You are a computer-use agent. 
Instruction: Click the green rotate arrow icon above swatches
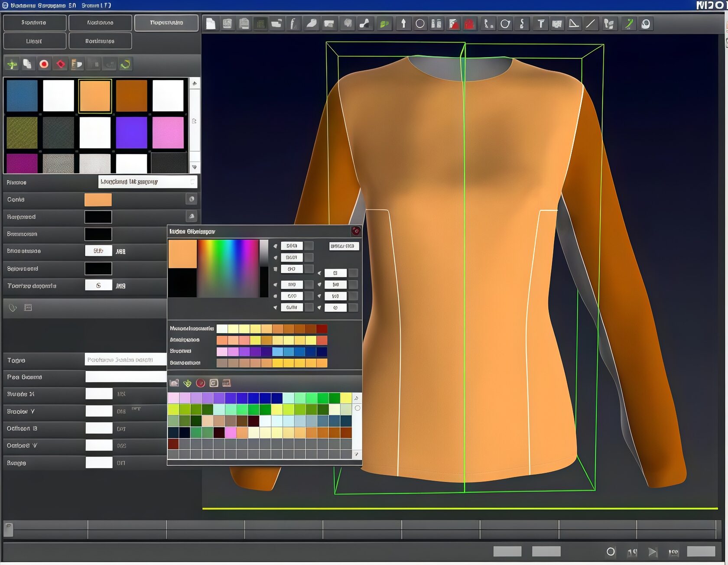point(126,65)
